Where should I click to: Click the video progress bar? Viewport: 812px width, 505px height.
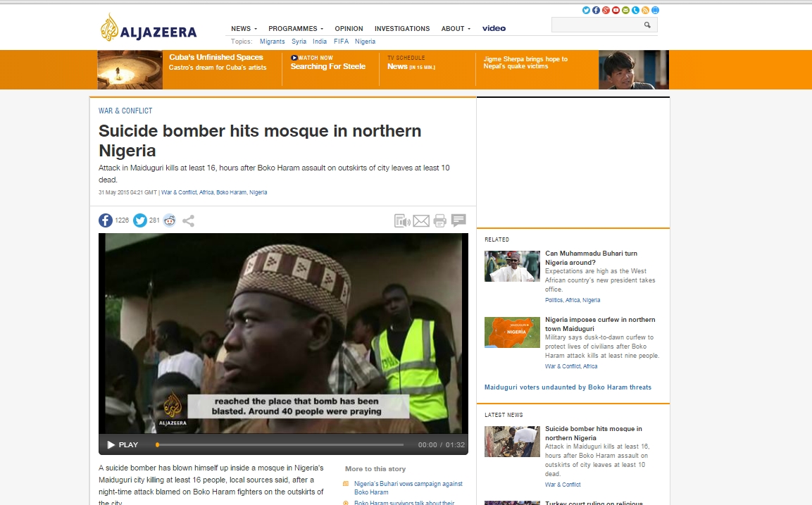click(280, 445)
